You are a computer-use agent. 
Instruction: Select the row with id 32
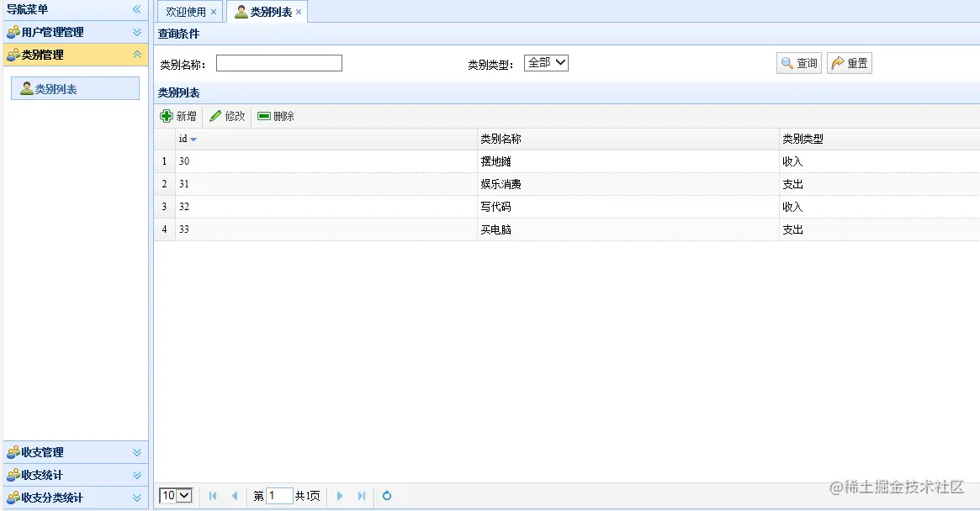tap(567, 207)
